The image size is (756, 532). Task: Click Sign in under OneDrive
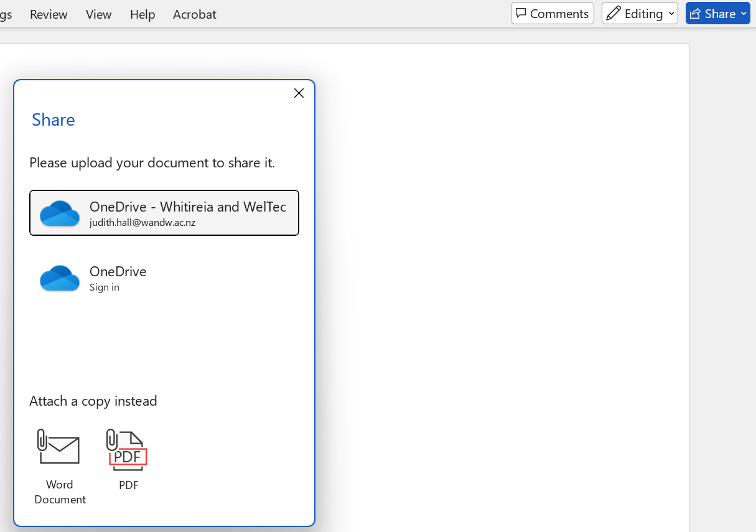point(105,287)
